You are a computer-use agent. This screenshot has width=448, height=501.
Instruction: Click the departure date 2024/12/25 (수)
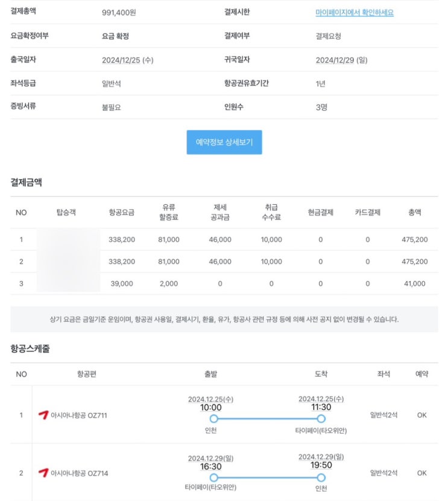(127, 60)
